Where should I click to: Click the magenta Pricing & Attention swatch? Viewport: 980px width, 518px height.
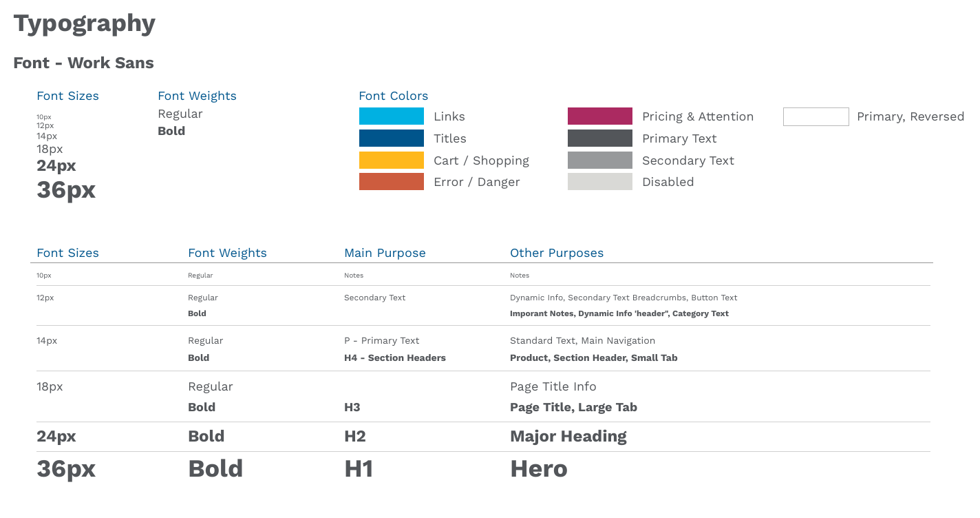point(600,116)
